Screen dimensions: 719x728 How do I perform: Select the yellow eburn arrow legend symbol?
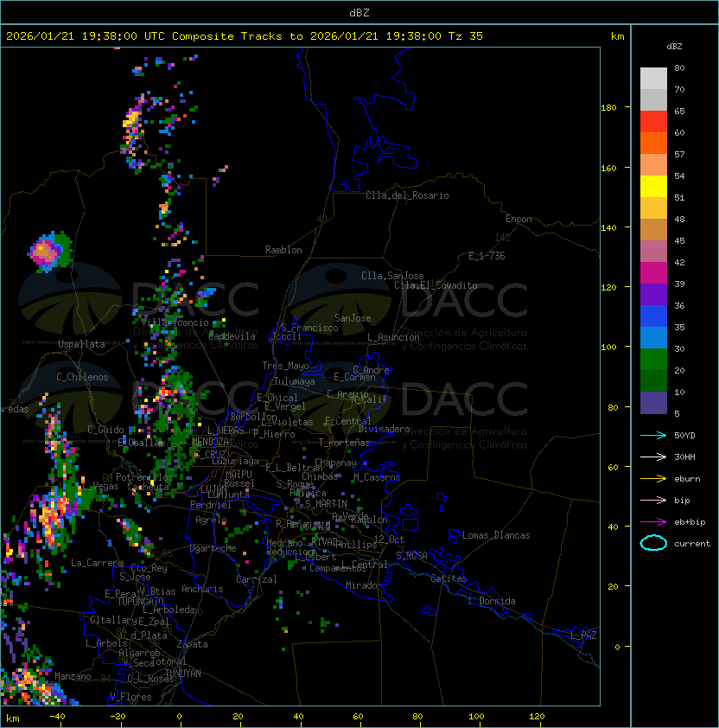click(653, 479)
